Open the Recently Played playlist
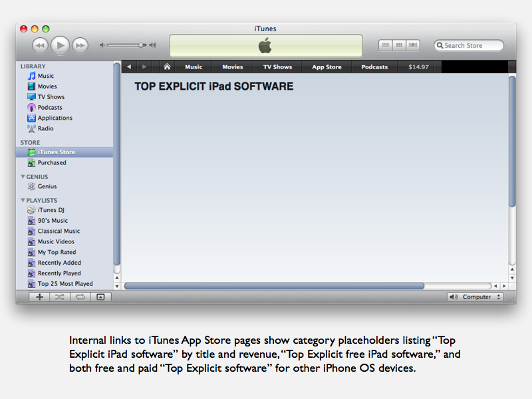This screenshot has height=399, width=532. point(65,273)
